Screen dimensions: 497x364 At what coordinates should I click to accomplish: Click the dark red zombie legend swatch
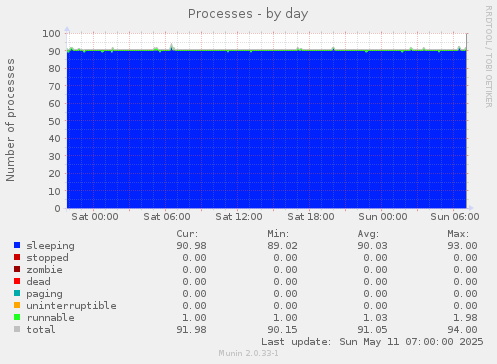point(17,269)
